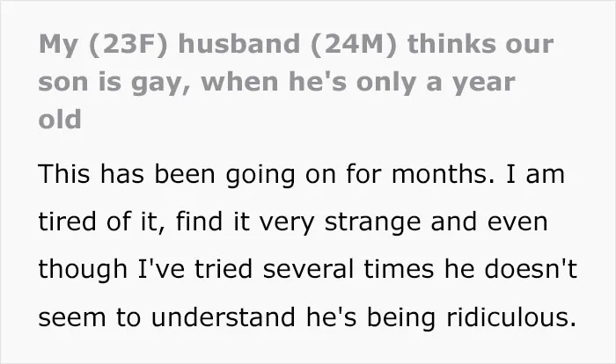The image size is (616, 364).
Task: Click "seem to understand" in the last line
Action: 166,317
